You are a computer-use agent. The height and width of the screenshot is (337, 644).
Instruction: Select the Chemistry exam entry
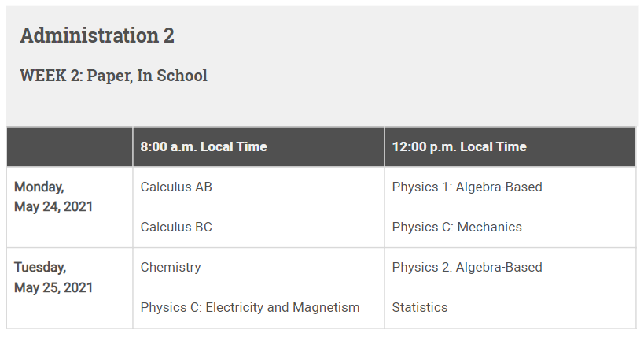coord(171,268)
